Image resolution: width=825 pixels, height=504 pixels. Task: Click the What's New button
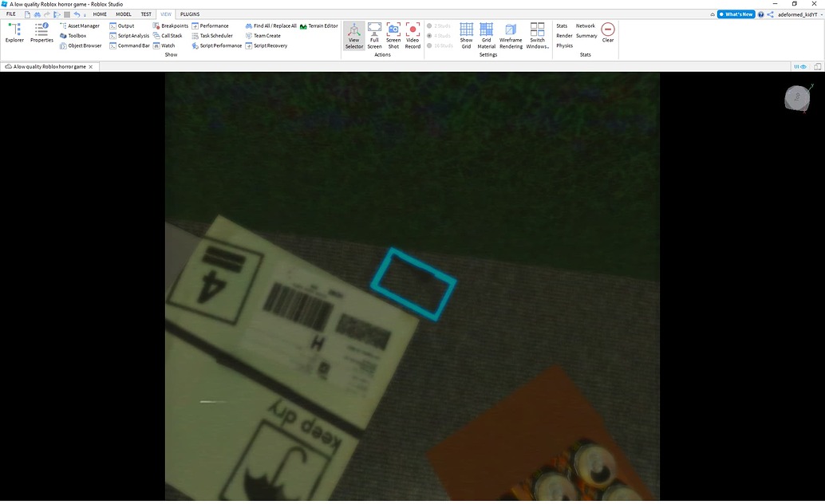[x=735, y=14]
